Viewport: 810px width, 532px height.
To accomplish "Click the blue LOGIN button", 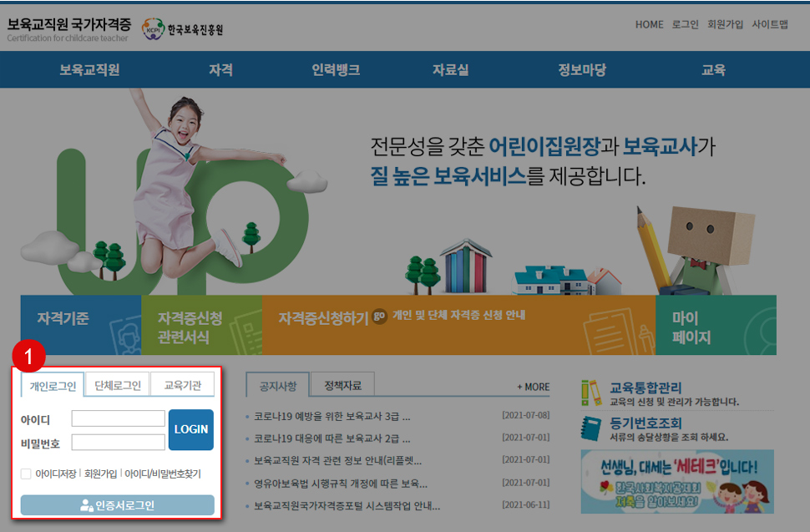I will pyautogui.click(x=191, y=429).
